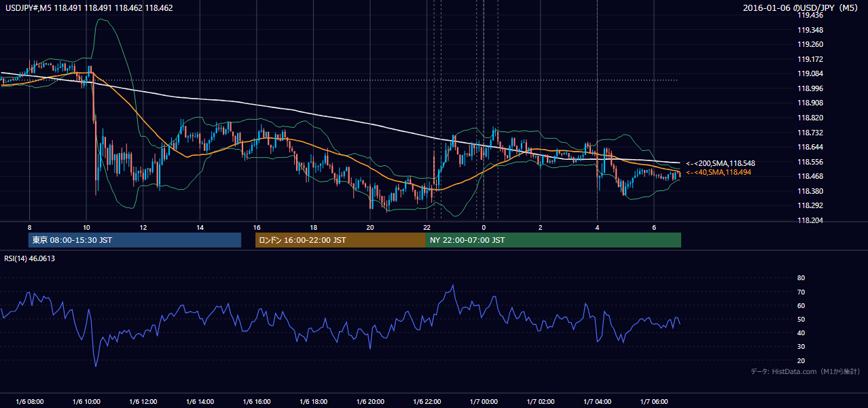The image size is (868, 408).
Task: Click the HistData.com data source credit
Action: tap(806, 371)
